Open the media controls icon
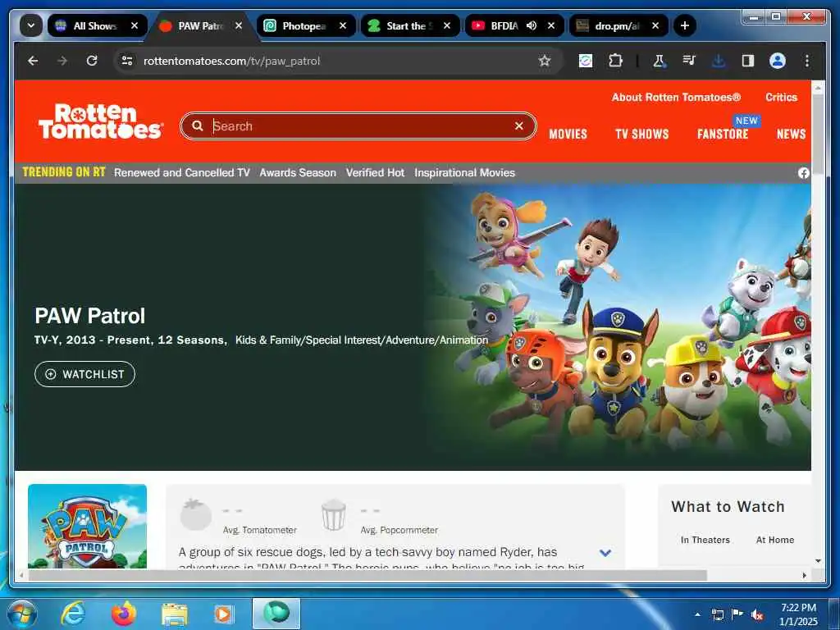Image resolution: width=840 pixels, height=630 pixels. [x=689, y=61]
